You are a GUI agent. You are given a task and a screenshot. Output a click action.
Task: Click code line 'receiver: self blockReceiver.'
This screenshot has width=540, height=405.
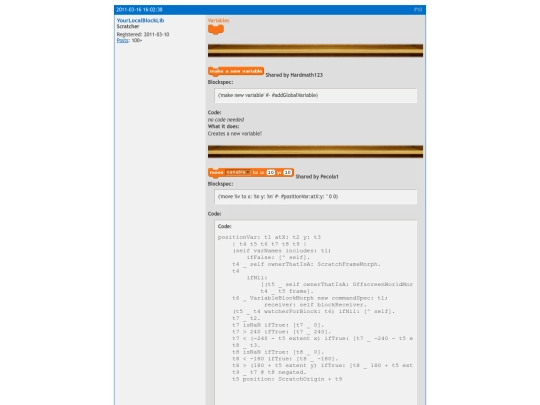click(315, 305)
